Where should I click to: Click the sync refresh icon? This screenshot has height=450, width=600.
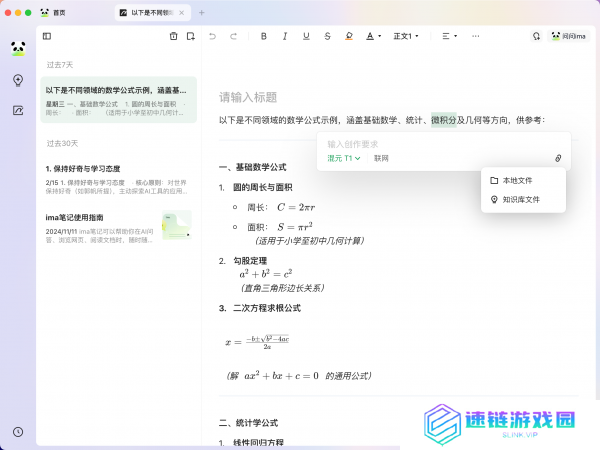536,36
